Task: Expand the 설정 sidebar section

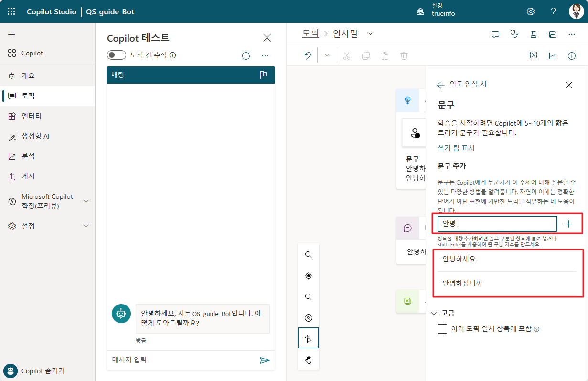Action: [x=86, y=226]
